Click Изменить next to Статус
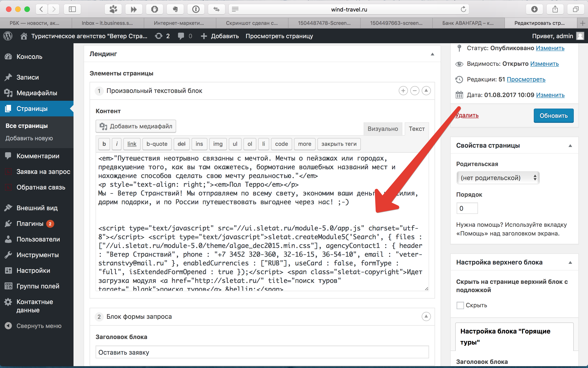 pyautogui.click(x=550, y=48)
